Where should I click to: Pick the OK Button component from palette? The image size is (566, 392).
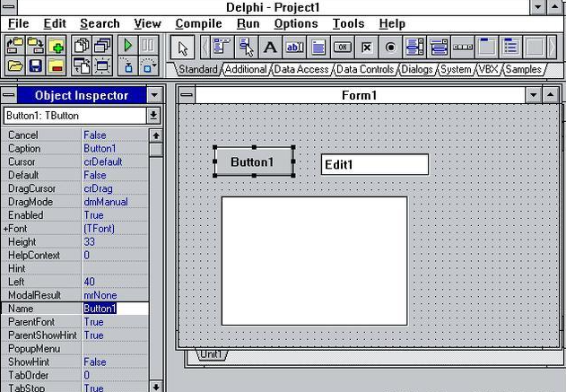[x=343, y=47]
